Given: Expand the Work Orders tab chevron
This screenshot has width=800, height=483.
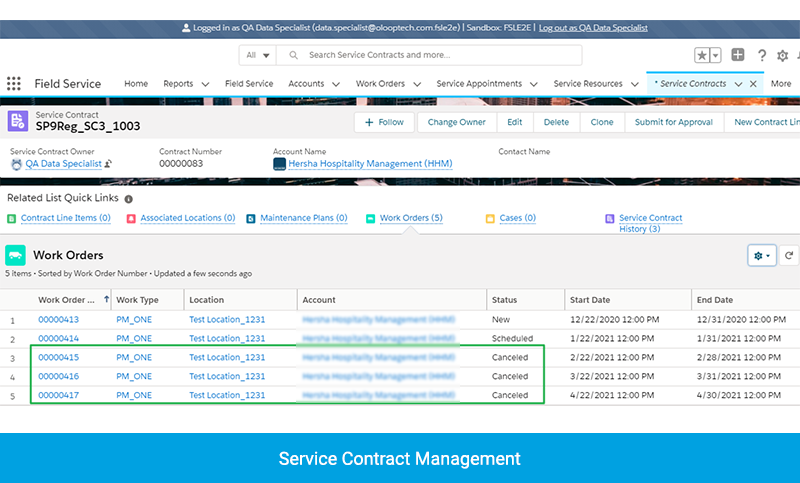Looking at the screenshot, I should click(417, 84).
